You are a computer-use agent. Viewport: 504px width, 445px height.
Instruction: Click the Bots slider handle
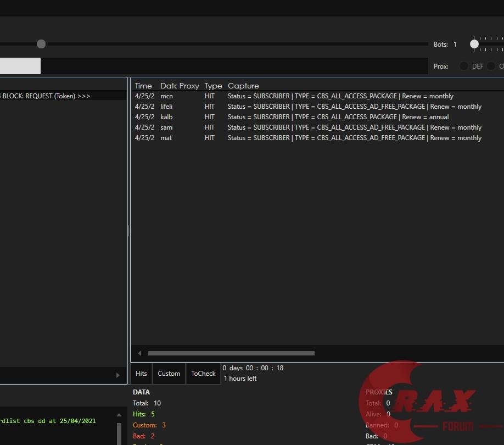pos(474,44)
